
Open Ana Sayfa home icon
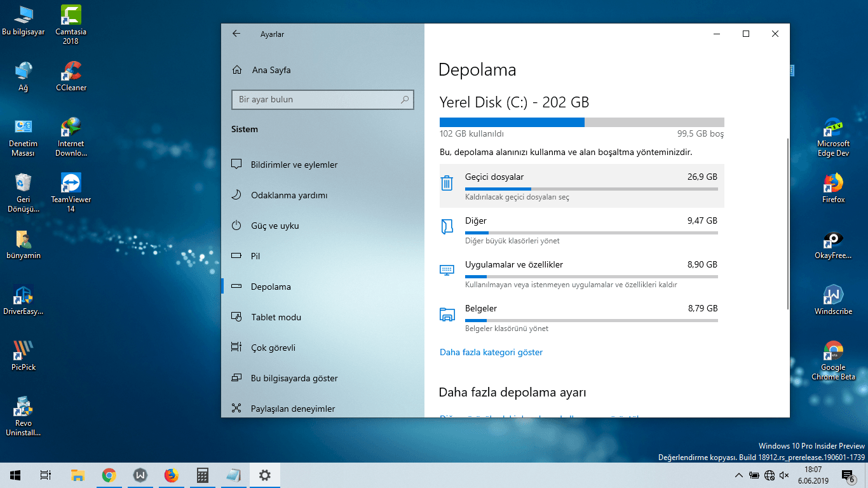(237, 70)
